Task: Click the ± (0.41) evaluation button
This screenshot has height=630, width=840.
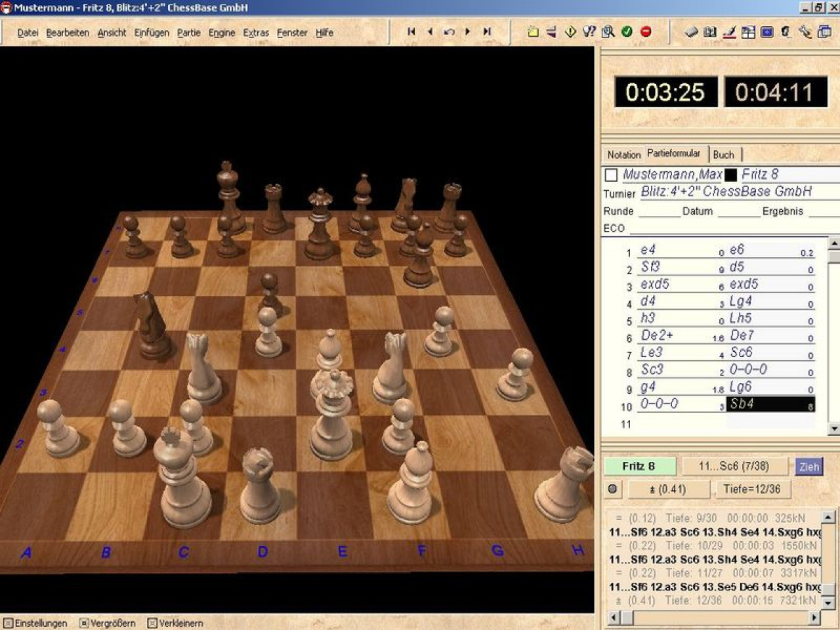Action: (x=668, y=489)
